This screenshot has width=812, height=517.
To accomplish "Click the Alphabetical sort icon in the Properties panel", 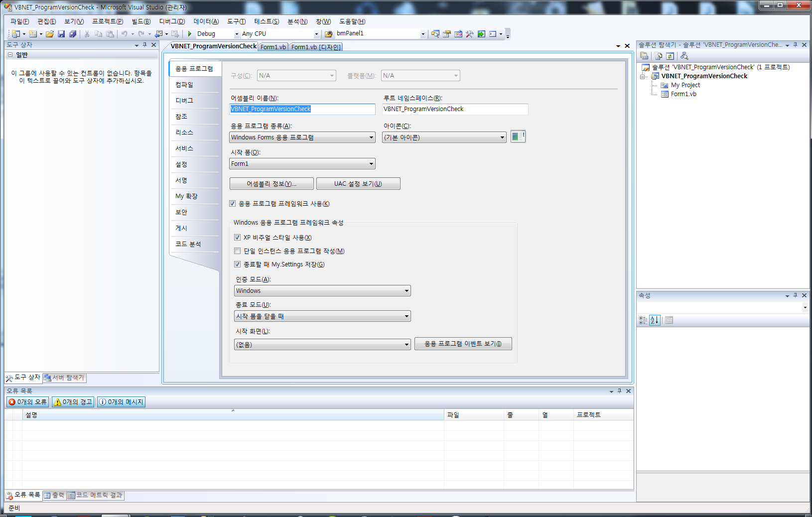I will coord(655,320).
